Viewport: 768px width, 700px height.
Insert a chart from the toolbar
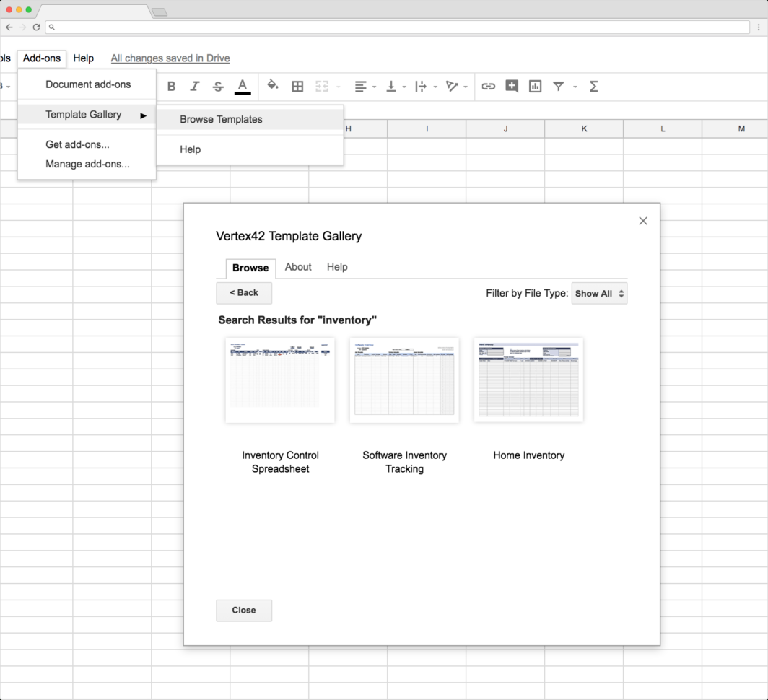(535, 86)
